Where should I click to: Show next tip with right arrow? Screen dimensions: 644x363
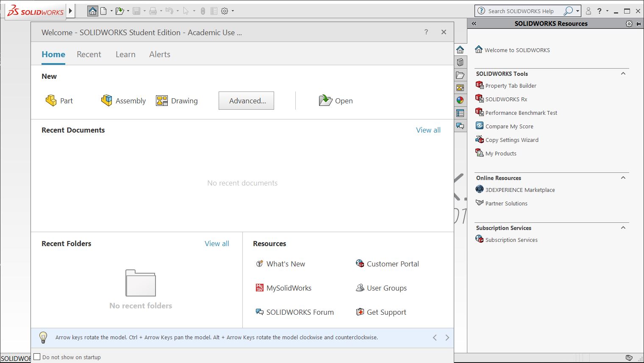[447, 338]
